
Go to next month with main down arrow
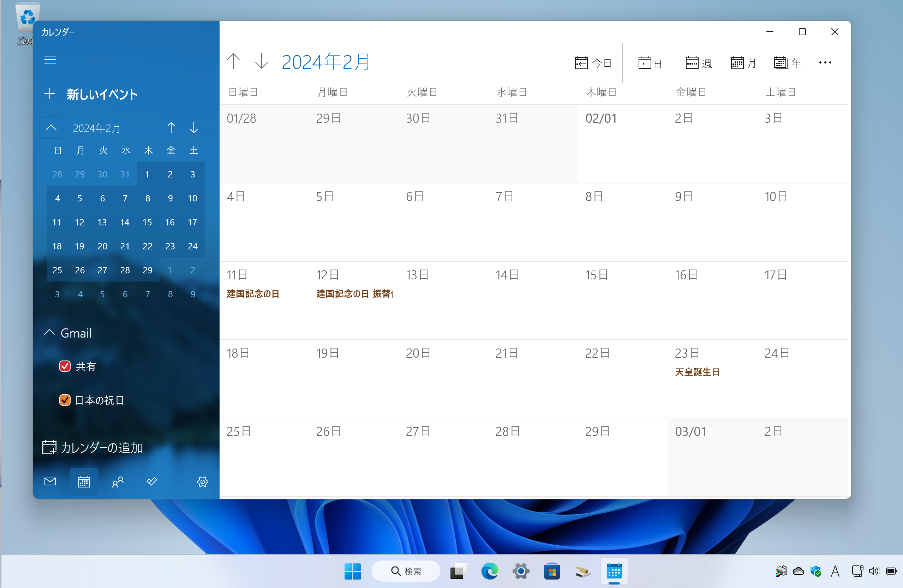[x=262, y=62]
